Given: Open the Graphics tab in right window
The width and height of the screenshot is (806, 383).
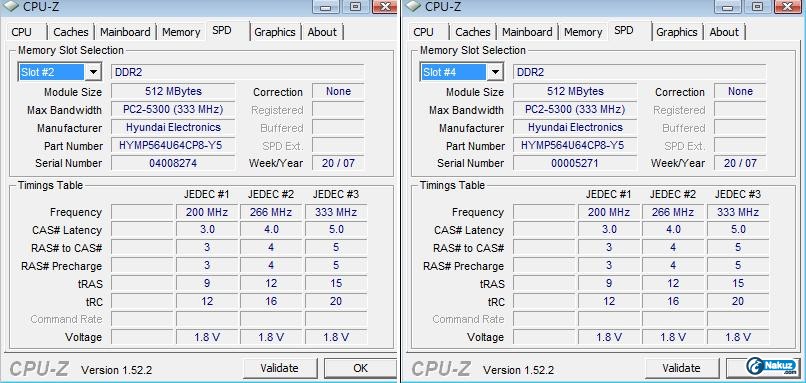Looking at the screenshot, I should (676, 32).
